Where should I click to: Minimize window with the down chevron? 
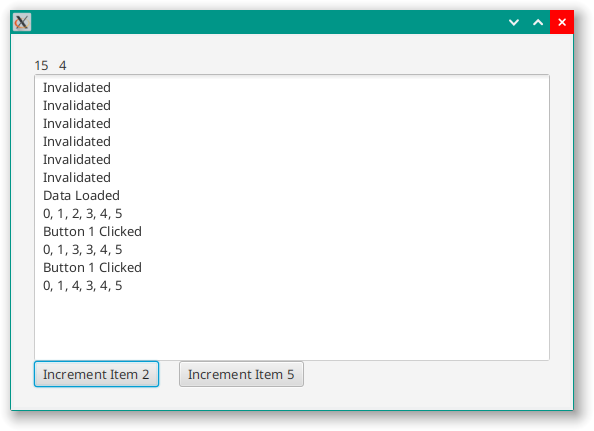coord(514,22)
